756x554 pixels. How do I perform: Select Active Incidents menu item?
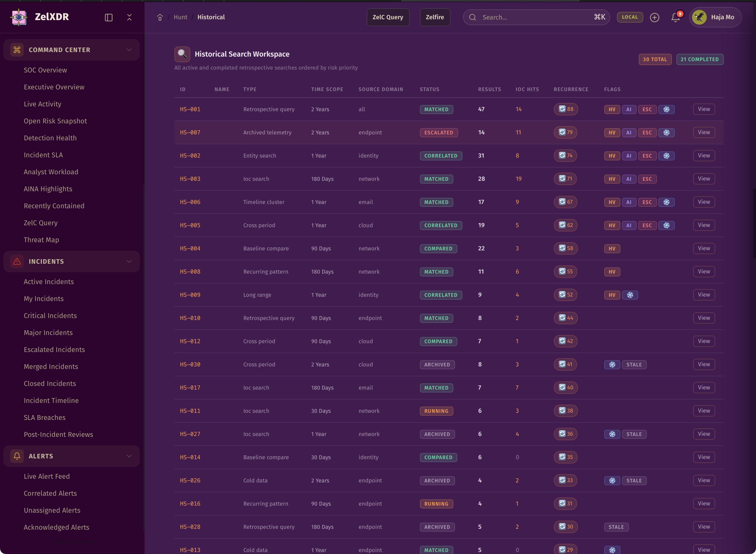point(49,282)
